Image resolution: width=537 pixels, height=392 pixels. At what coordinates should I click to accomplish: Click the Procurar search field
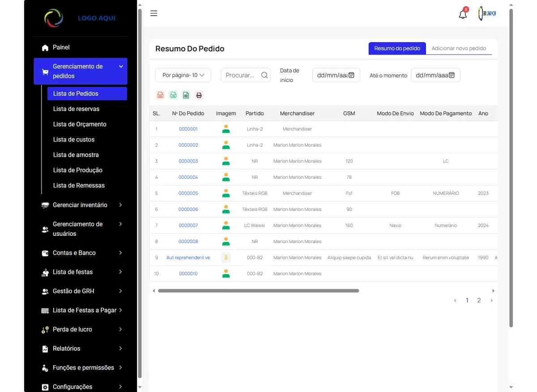tap(240, 75)
